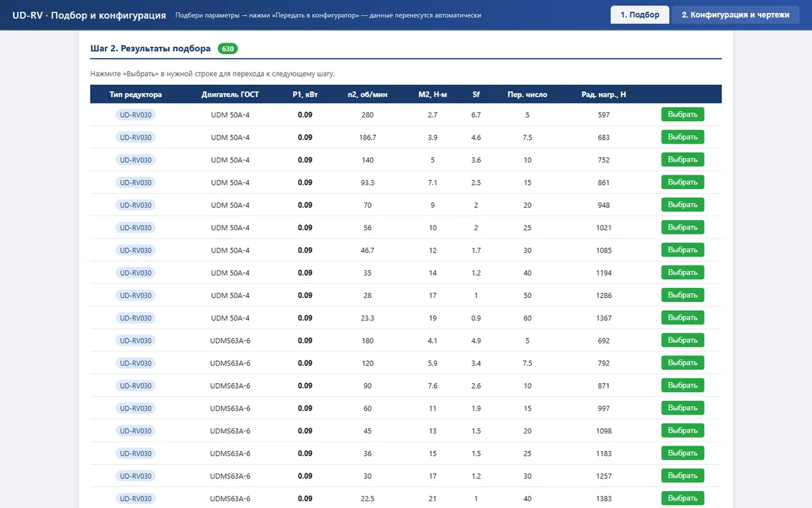The width and height of the screenshot is (812, 508).
Task: Click the «Двигатель ГОСТ» column header
Action: pyautogui.click(x=230, y=94)
